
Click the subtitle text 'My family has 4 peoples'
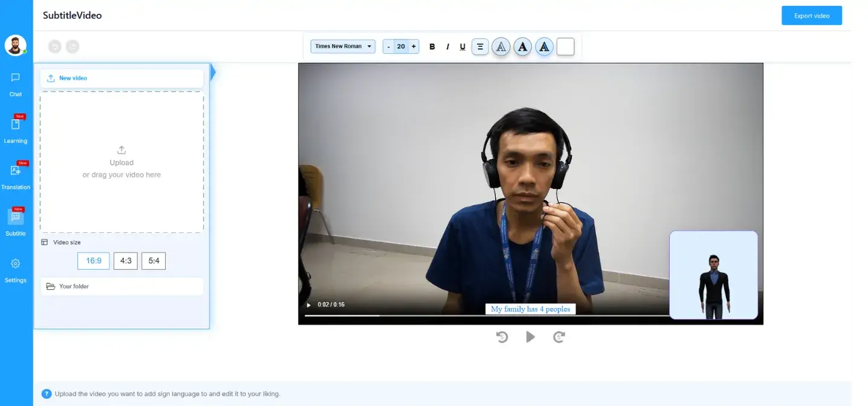tap(531, 309)
